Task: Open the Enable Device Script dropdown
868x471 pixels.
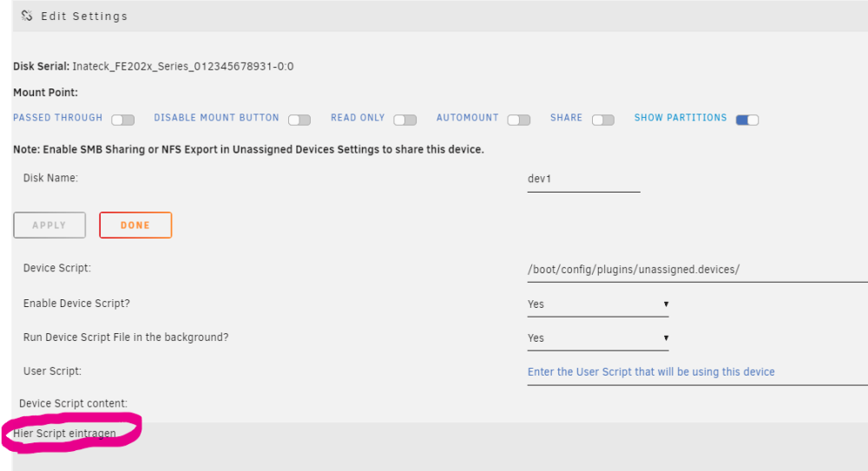Action: [x=598, y=304]
